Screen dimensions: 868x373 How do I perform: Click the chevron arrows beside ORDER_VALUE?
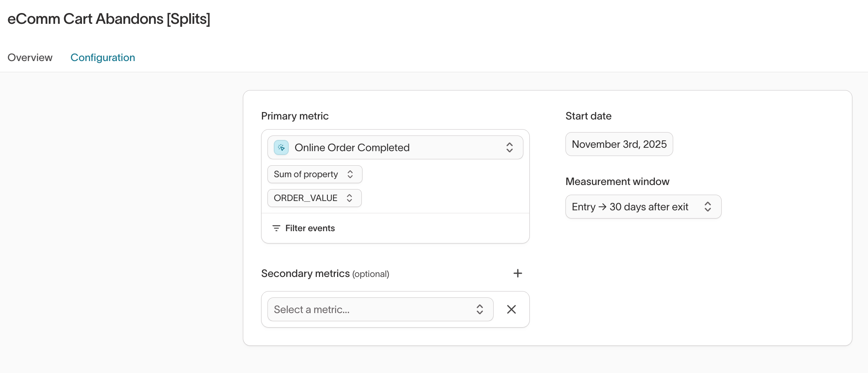pos(349,198)
